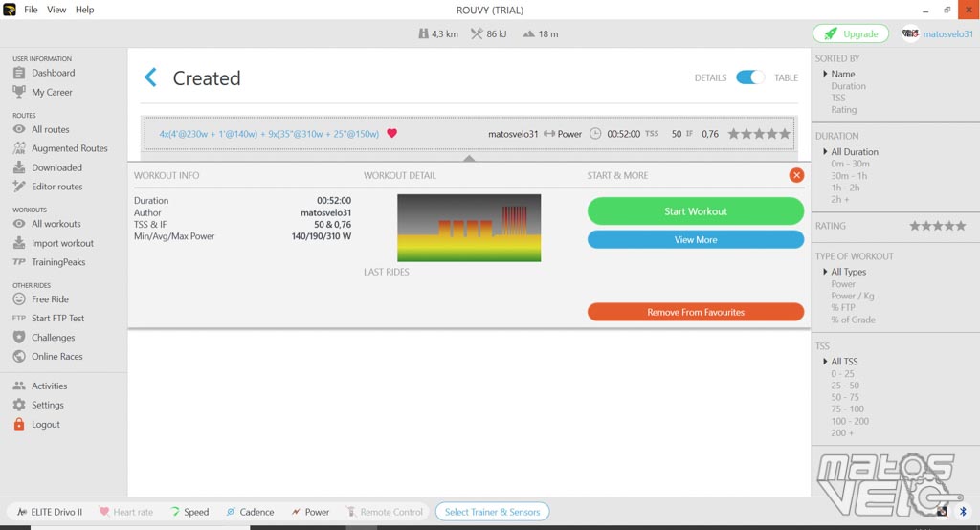Click the Challenges shield icon
980x530 pixels.
[19, 338]
